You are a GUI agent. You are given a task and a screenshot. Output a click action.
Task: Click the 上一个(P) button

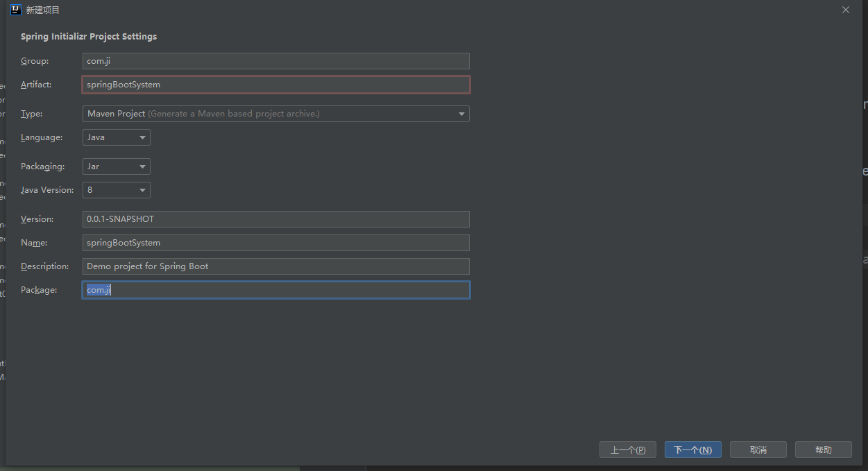(x=627, y=449)
